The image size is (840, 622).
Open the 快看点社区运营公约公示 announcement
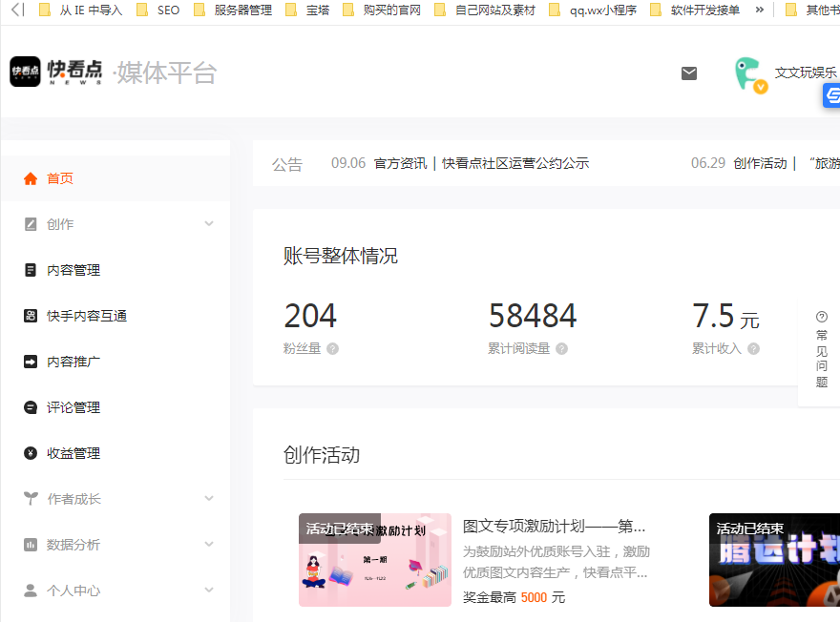point(516,162)
